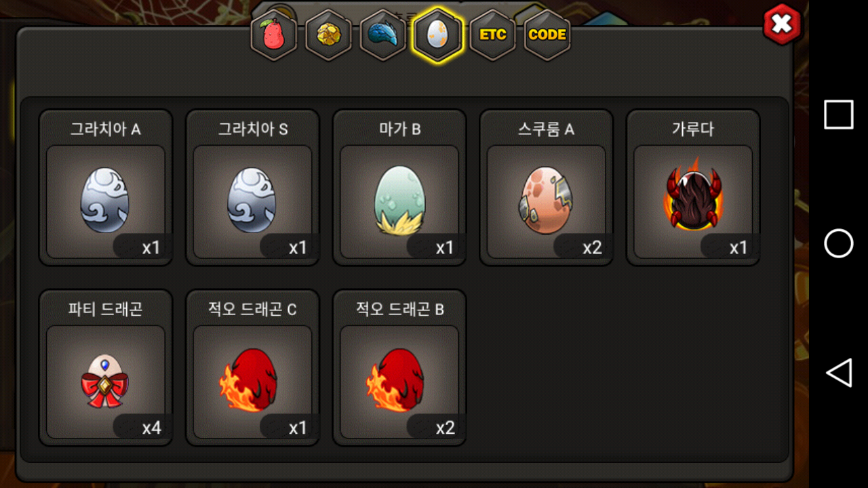Select the blue dragon scale tab

[383, 35]
